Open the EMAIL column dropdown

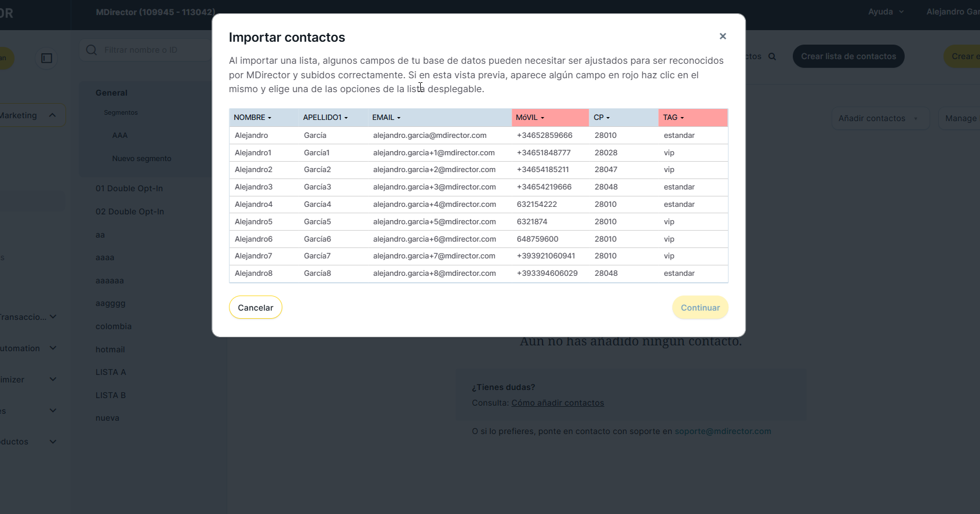coord(387,118)
